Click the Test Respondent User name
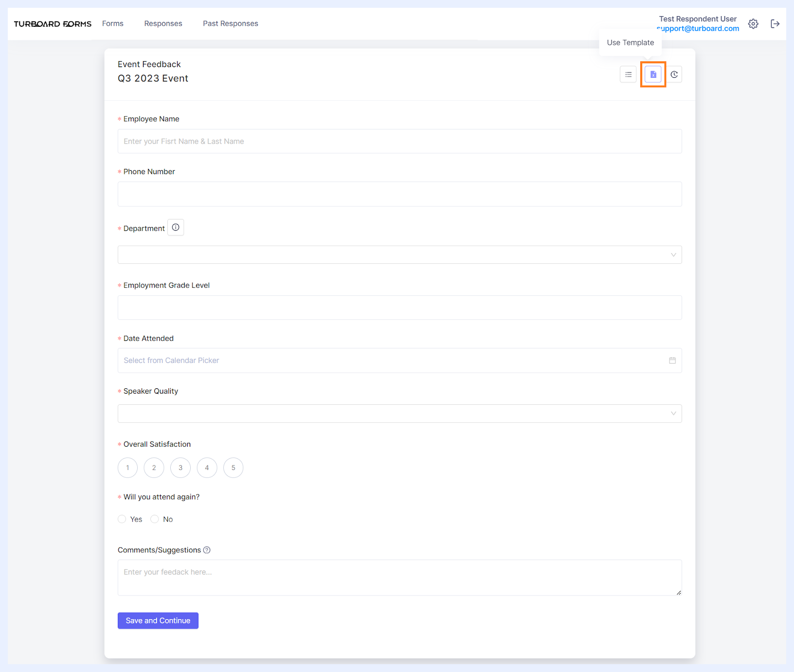The image size is (794, 672). point(698,19)
